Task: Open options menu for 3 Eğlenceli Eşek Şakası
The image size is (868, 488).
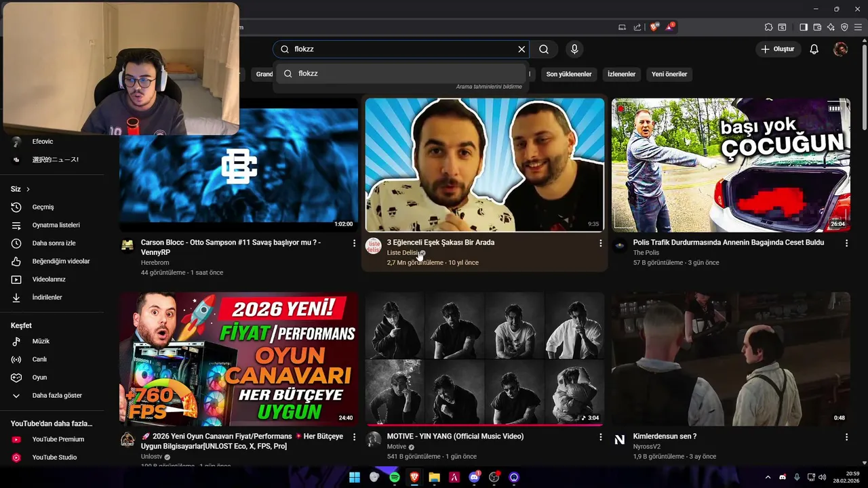Action: [600, 243]
